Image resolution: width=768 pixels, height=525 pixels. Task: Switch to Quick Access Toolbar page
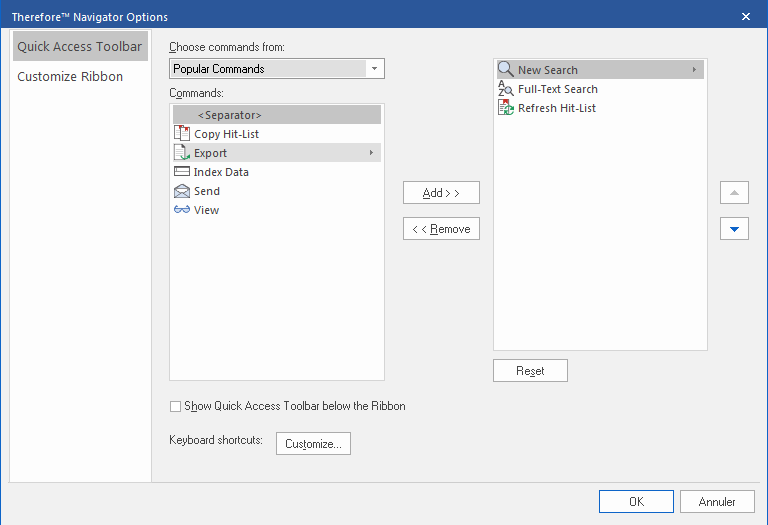pyautogui.click(x=80, y=46)
